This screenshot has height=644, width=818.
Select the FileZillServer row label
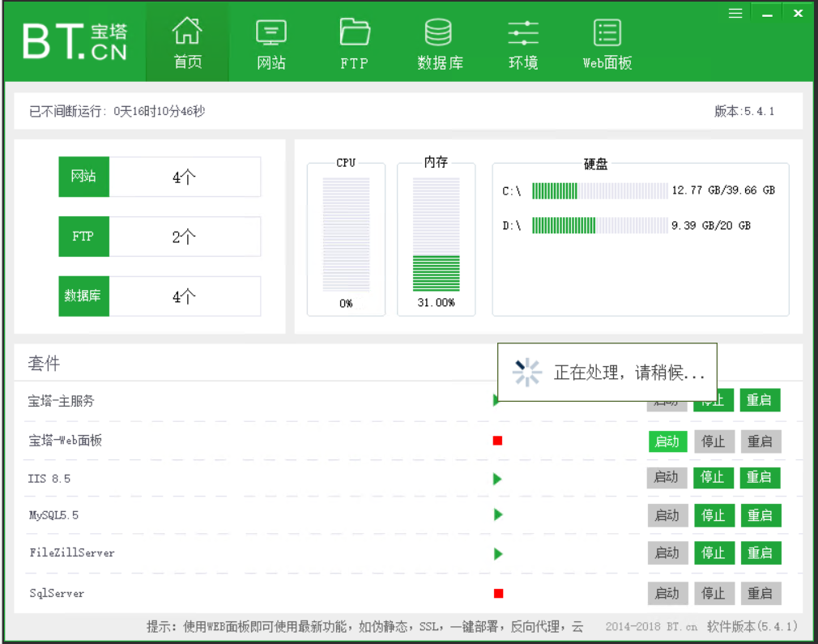(72, 552)
